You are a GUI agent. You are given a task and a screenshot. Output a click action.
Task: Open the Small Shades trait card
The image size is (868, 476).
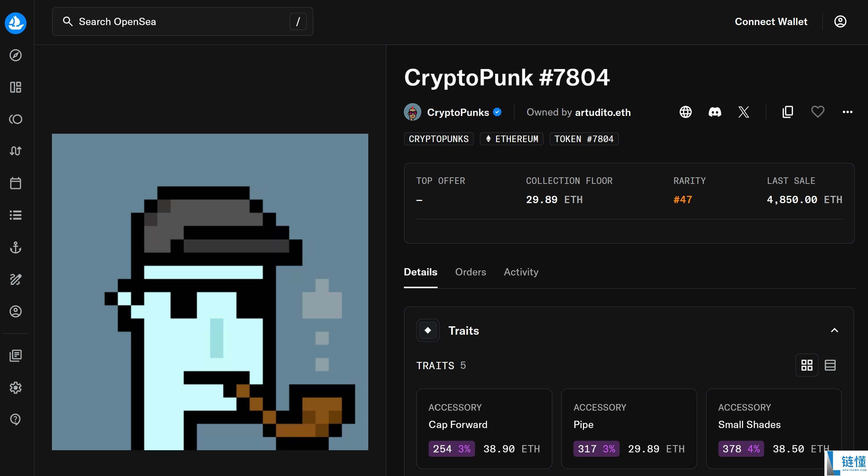774,429
